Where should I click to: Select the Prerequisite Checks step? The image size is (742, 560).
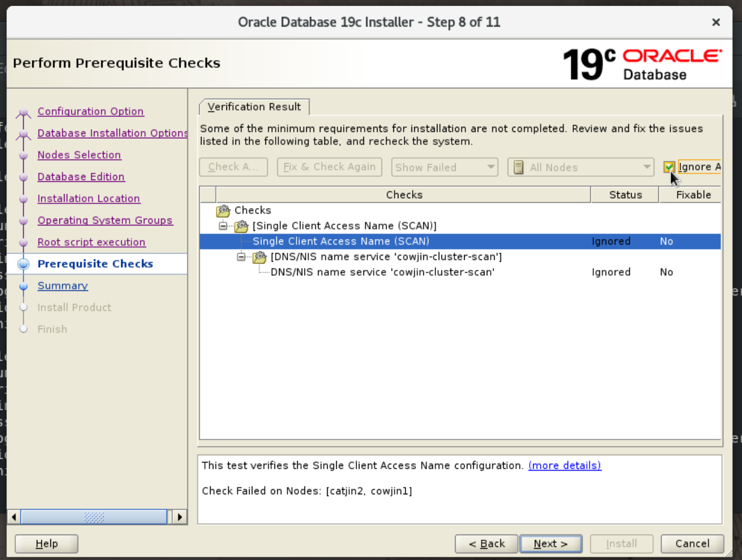(95, 264)
